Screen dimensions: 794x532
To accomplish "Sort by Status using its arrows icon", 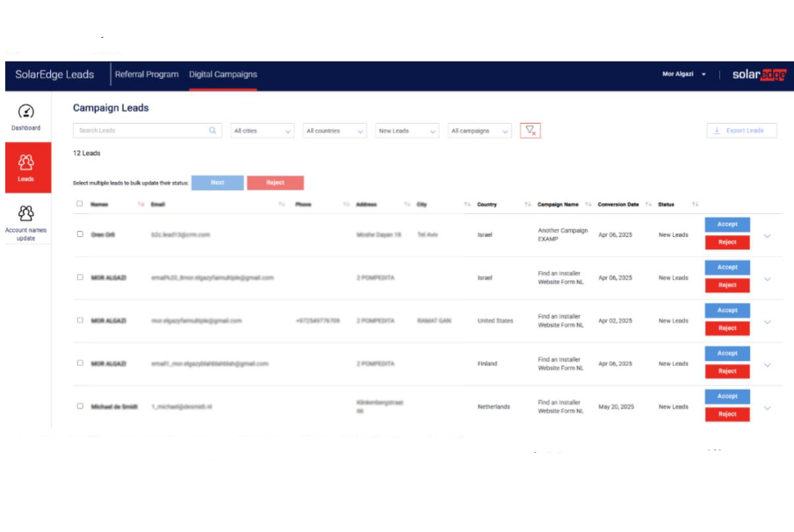I will [x=696, y=204].
